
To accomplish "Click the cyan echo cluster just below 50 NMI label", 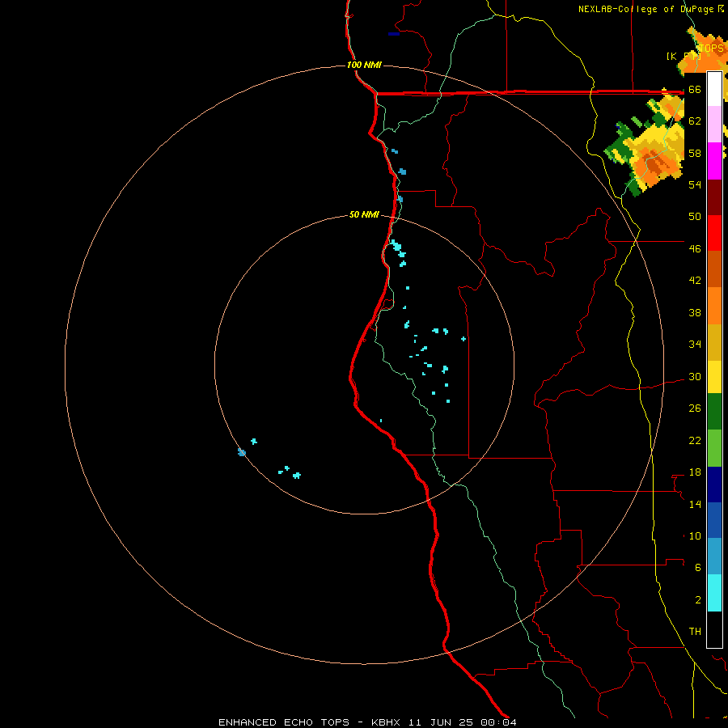I will 398,252.
